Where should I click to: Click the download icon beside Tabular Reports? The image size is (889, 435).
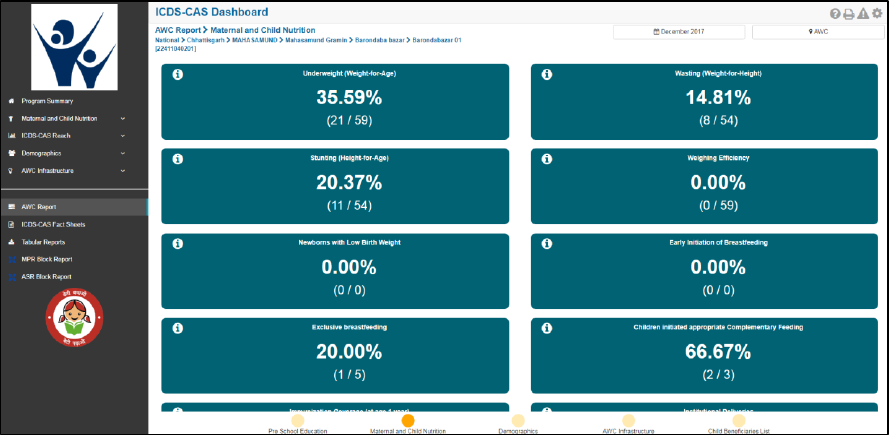pyautogui.click(x=11, y=242)
